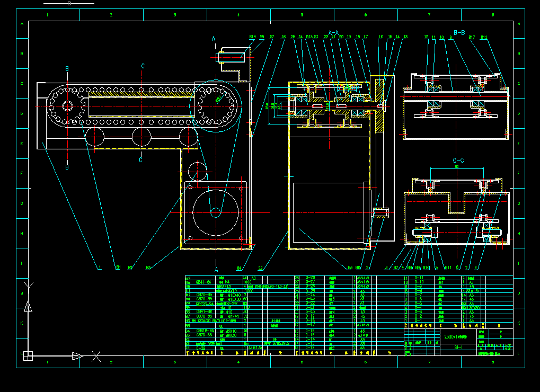Click the L30X30 material cell in parts list
This screenshot has width=540, height=392.
472,308
